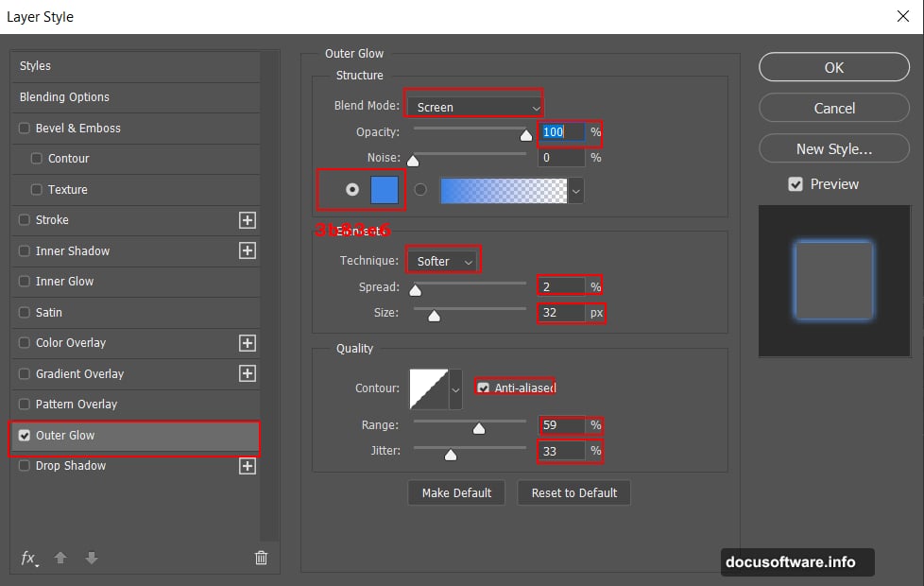924x586 pixels.
Task: Click the trash icon to delete effect
Action: click(x=261, y=558)
